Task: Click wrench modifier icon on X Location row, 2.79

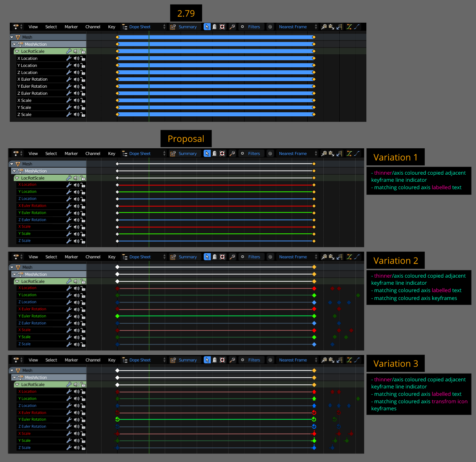Action: (x=69, y=58)
